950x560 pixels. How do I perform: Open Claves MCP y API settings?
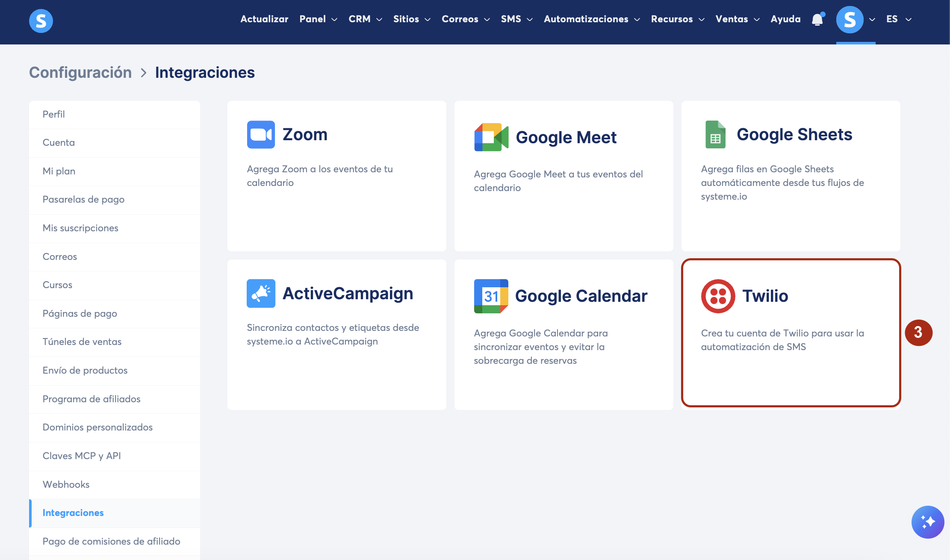115,456
